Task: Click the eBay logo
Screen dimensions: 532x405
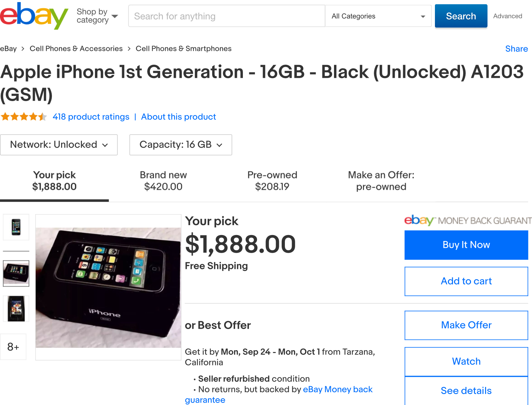Action: pos(34,16)
